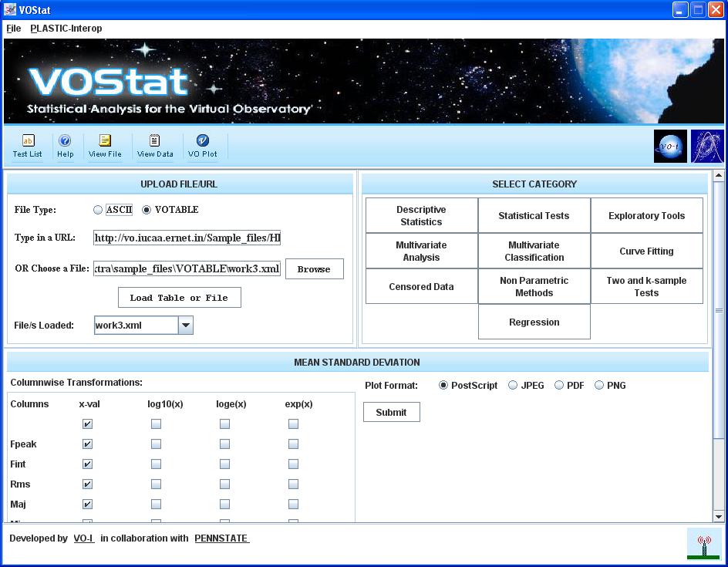Toggle x-val checkbox for Fpeak

[87, 444]
